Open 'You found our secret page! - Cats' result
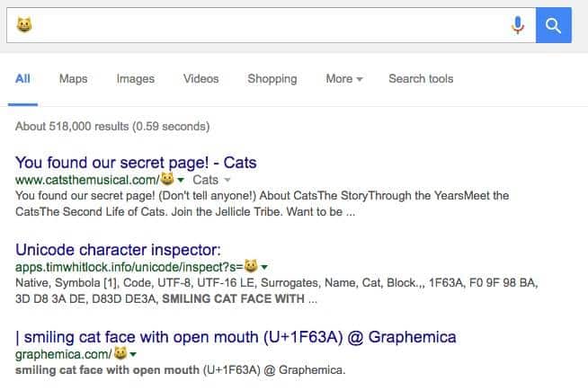Viewport: 588px width, 391px height. point(136,163)
